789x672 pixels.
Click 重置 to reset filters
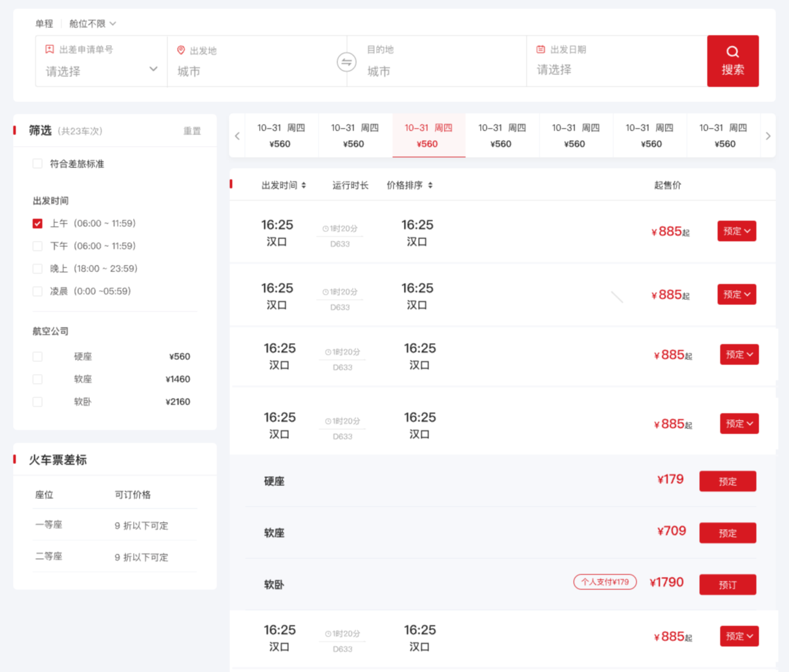[x=192, y=131]
